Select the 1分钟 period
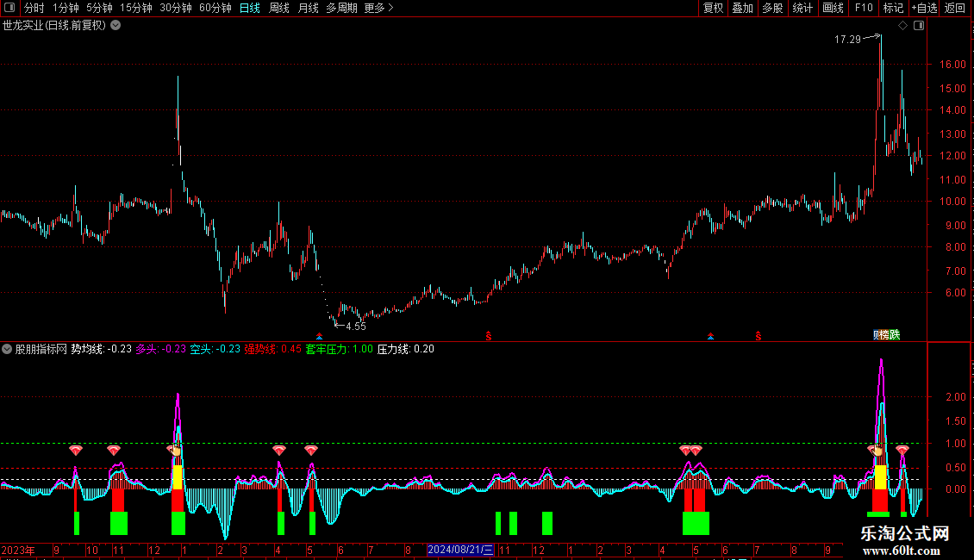Image resolution: width=974 pixels, height=560 pixels. click(66, 8)
